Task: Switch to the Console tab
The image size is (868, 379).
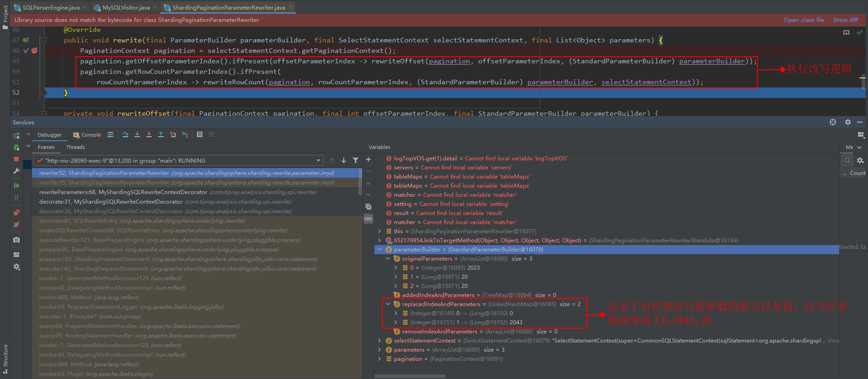Action: point(87,135)
